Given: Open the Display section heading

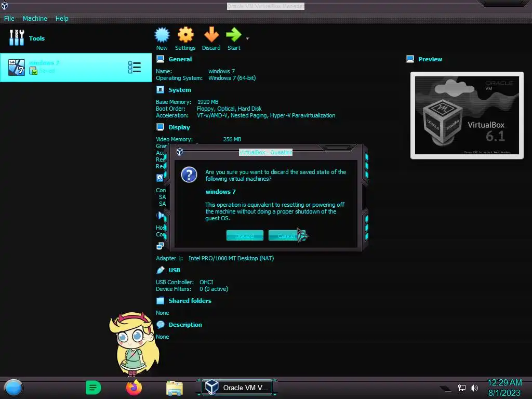Looking at the screenshot, I should click(179, 127).
